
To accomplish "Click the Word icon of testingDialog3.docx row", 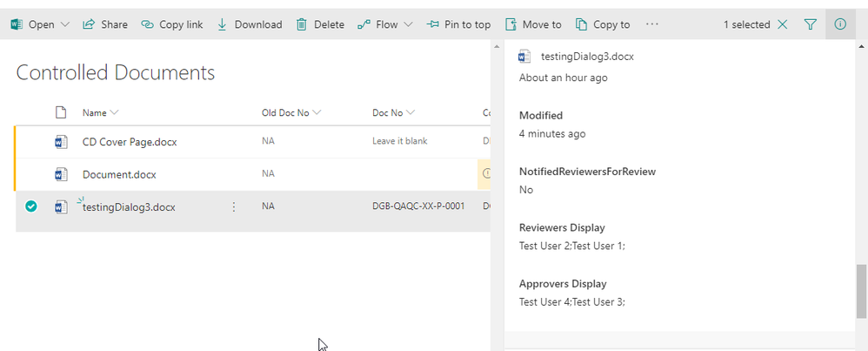I will [x=61, y=207].
